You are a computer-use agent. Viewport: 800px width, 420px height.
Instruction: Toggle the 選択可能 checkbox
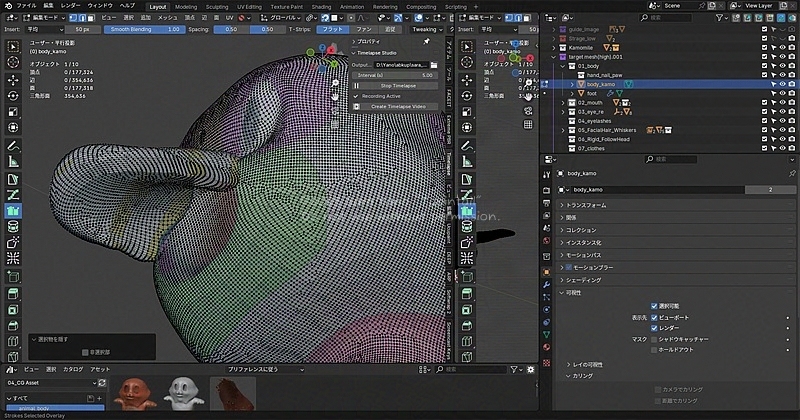click(x=655, y=306)
